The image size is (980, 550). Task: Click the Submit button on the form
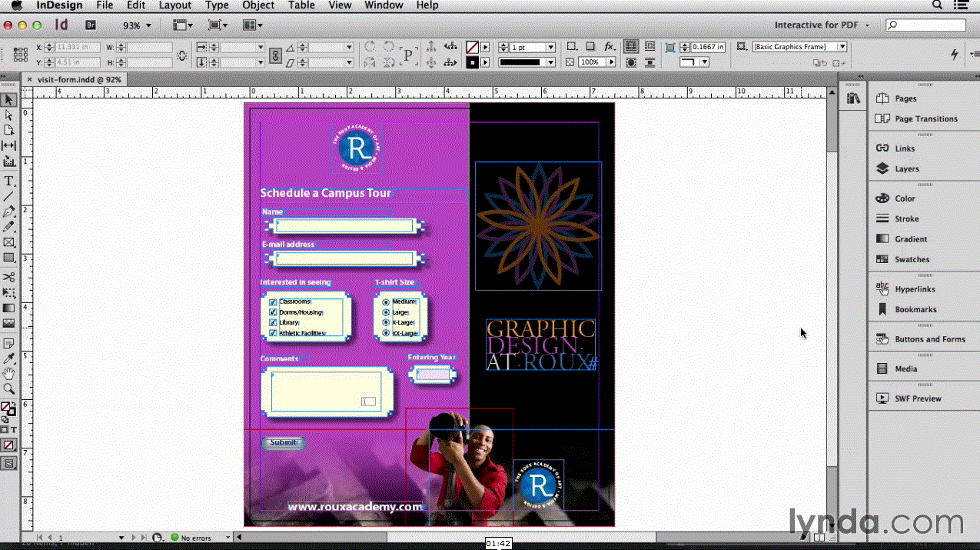[283, 442]
